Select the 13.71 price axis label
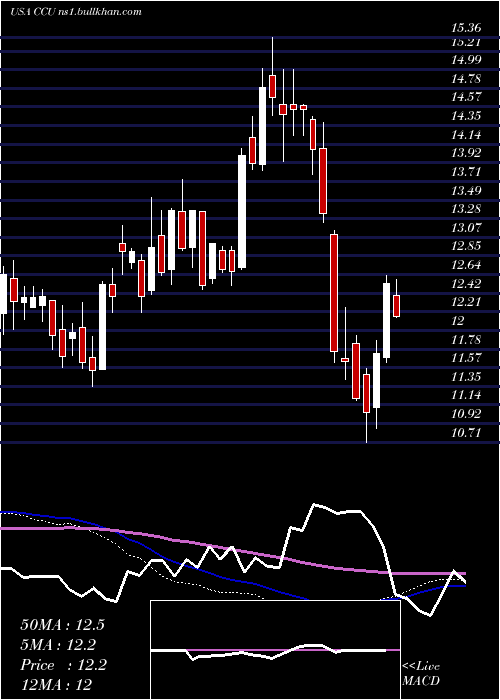Viewport: 500px width, 700px height. 466,172
